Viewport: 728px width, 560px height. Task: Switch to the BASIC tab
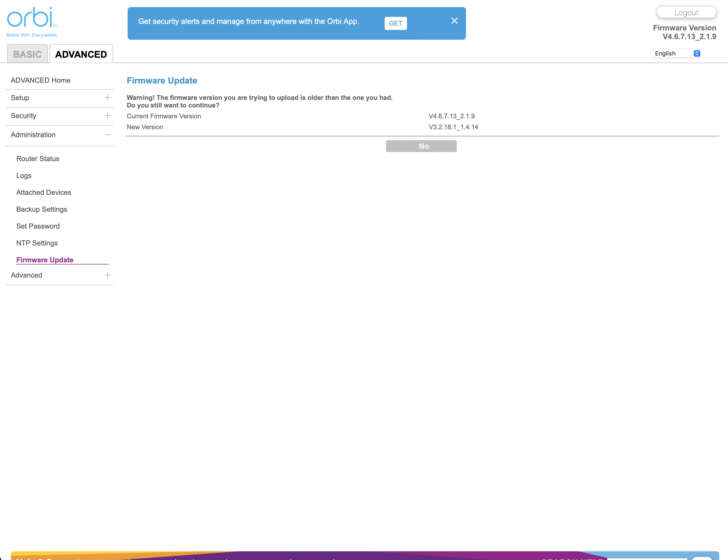27,54
